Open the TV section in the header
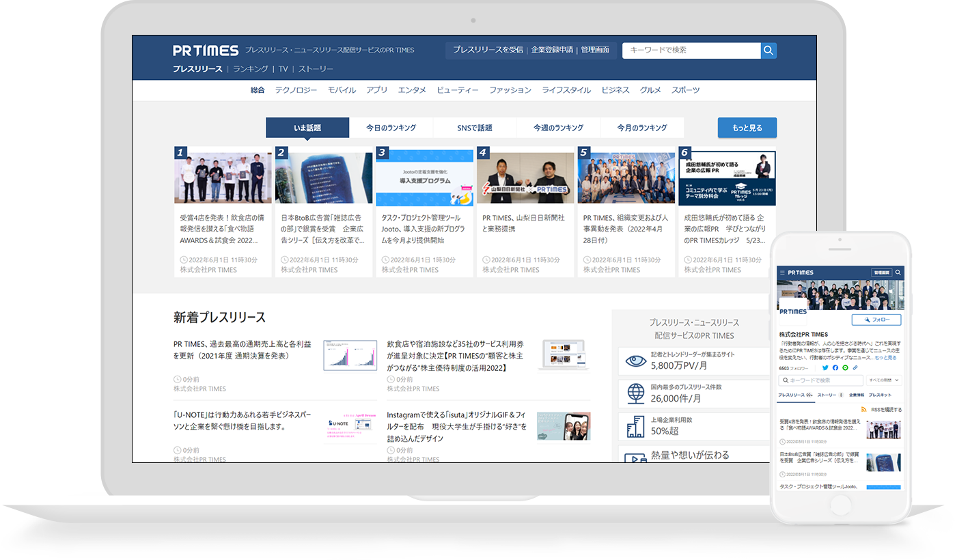This screenshot has width=955, height=560. click(283, 69)
